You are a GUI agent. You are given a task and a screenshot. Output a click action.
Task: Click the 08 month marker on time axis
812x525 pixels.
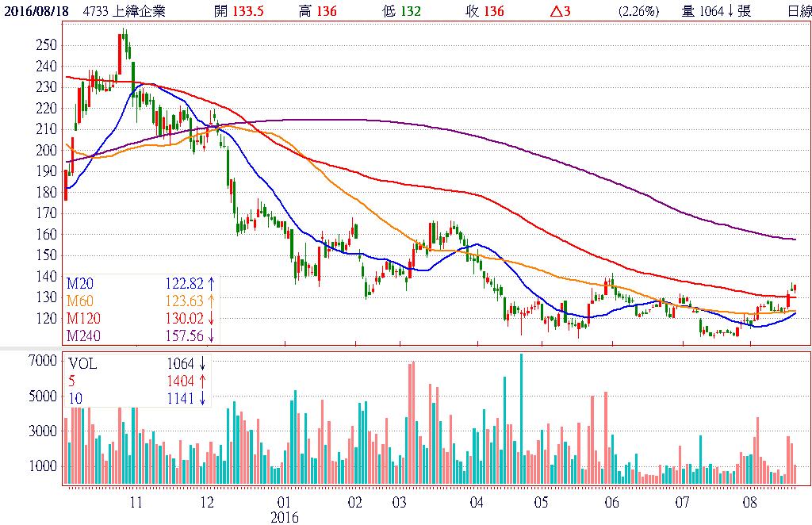(750, 502)
